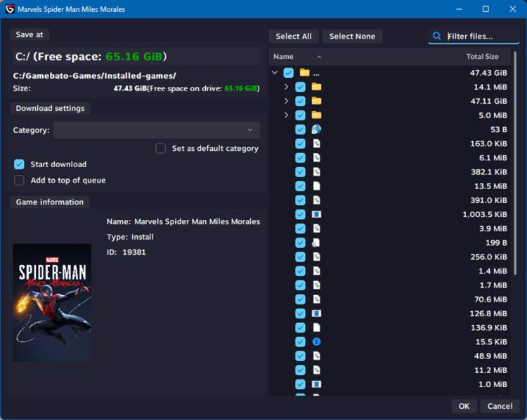Image resolution: width=527 pixels, height=420 pixels.
Task: Click the file icon in the 3.9 MiB row
Action: tap(316, 228)
